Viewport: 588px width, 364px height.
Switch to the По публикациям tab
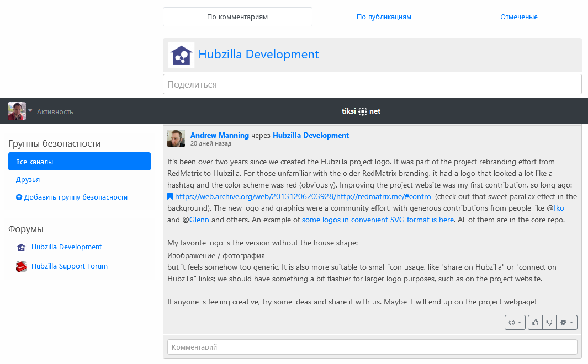(x=384, y=17)
